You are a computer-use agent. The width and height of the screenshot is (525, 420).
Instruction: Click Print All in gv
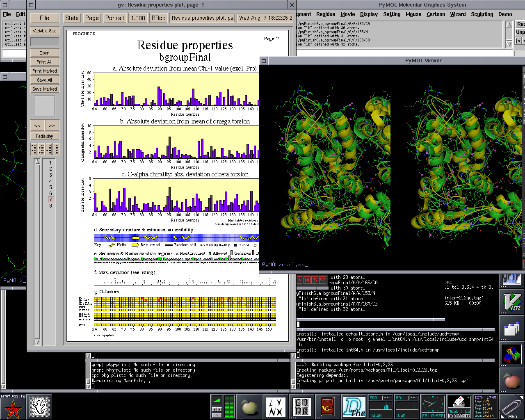pyautogui.click(x=44, y=62)
